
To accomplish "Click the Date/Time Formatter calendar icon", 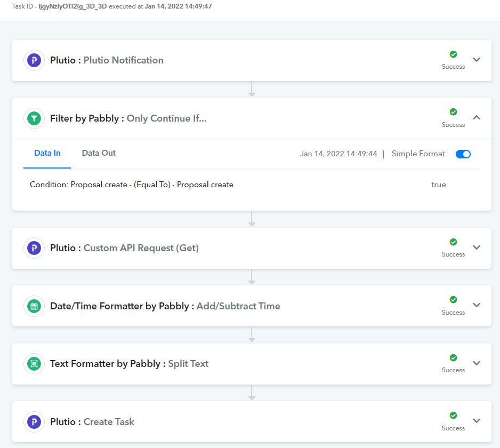I will (x=34, y=306).
